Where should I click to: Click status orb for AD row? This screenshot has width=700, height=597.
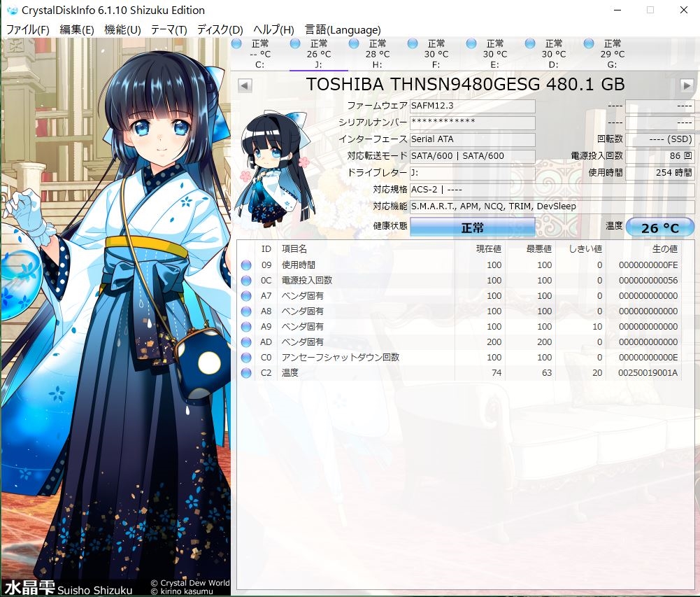(x=246, y=342)
